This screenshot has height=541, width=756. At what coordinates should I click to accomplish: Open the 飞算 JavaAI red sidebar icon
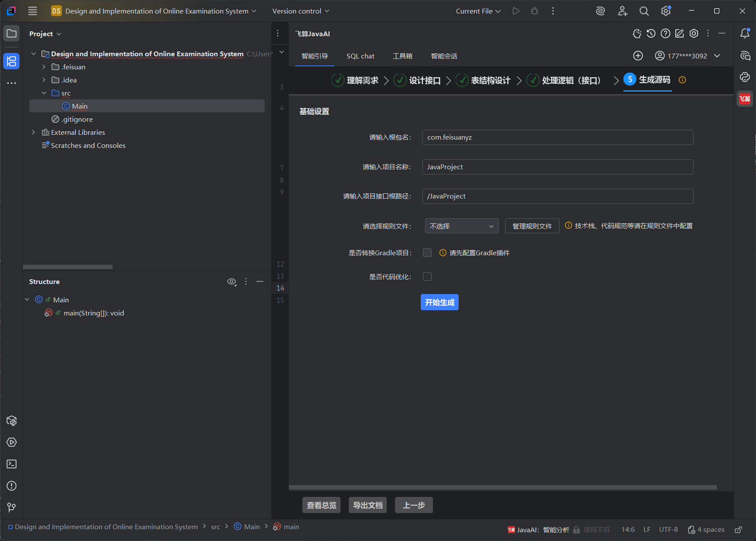click(x=745, y=99)
